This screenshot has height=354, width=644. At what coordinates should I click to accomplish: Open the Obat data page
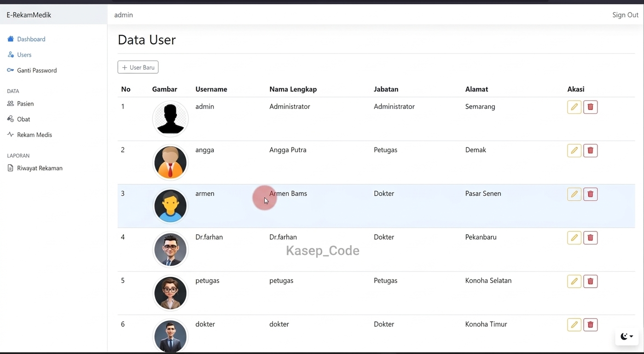[18, 119]
